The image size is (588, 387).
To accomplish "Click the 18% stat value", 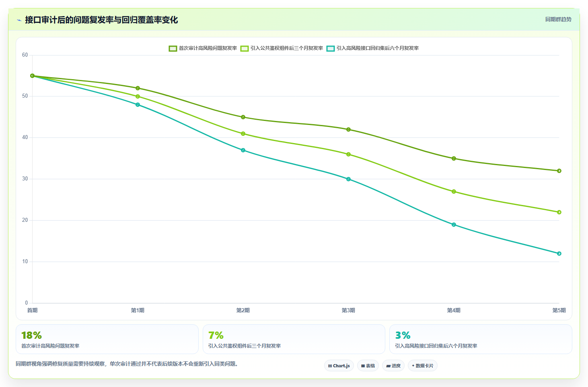I will [x=31, y=335].
